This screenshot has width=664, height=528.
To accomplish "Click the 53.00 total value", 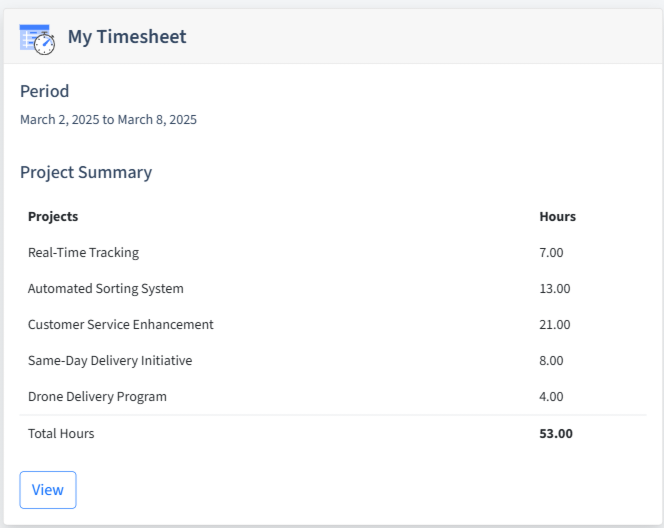I will [x=556, y=433].
